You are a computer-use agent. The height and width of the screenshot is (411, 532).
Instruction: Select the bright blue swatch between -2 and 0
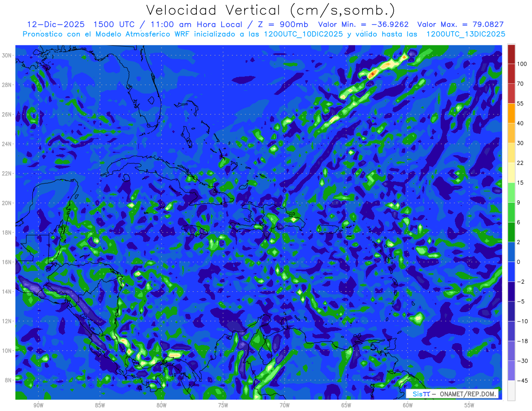click(511, 271)
